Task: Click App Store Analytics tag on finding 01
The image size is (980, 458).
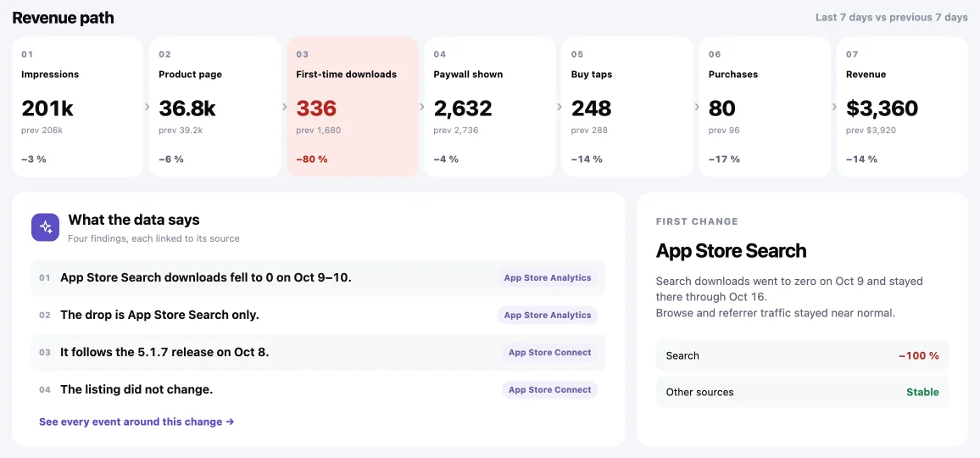Action: click(x=548, y=278)
